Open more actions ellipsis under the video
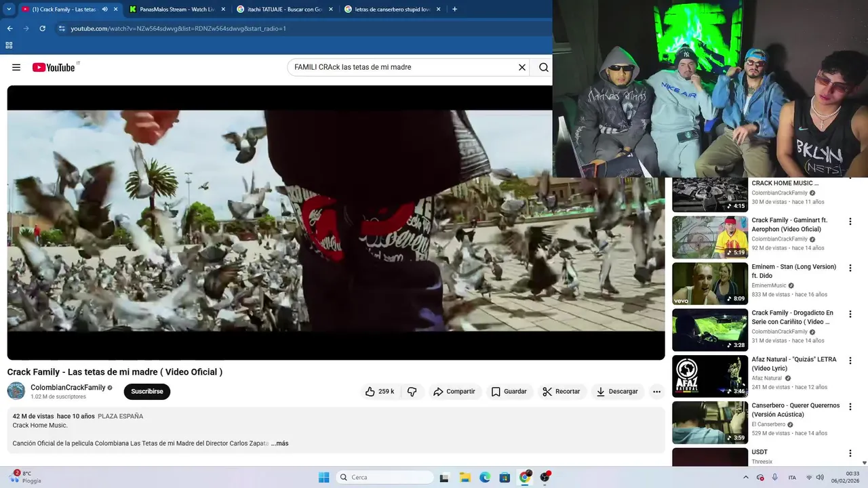Image resolution: width=868 pixels, height=488 pixels. point(656,392)
